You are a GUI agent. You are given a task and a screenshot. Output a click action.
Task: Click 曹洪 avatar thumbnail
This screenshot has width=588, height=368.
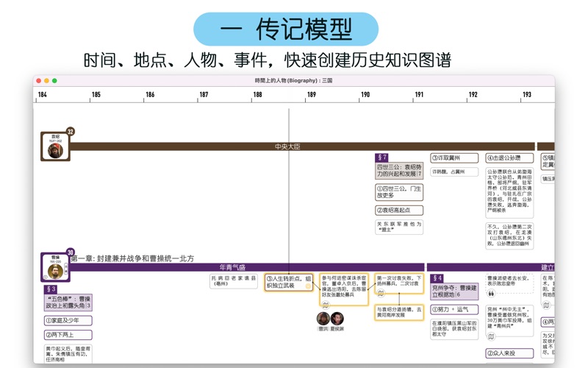[x=323, y=319]
